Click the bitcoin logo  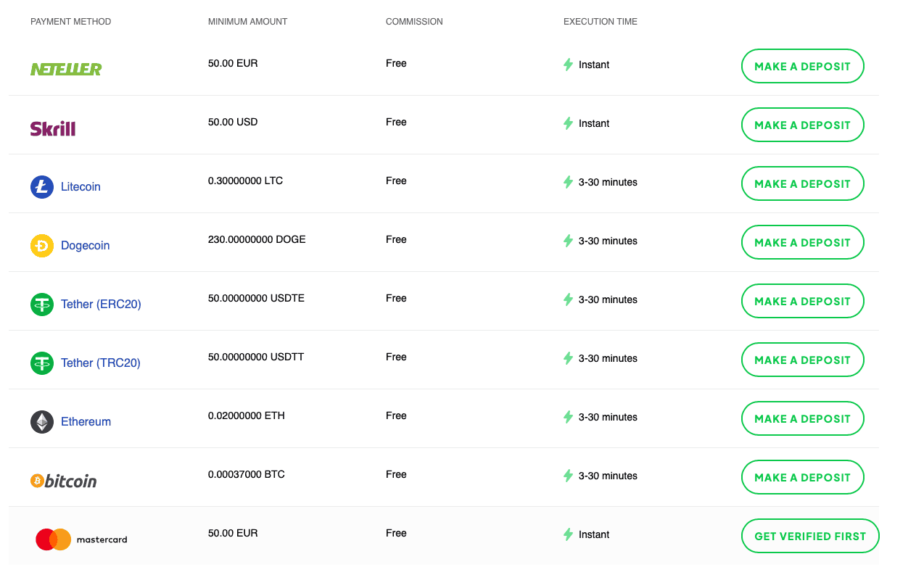click(x=64, y=481)
